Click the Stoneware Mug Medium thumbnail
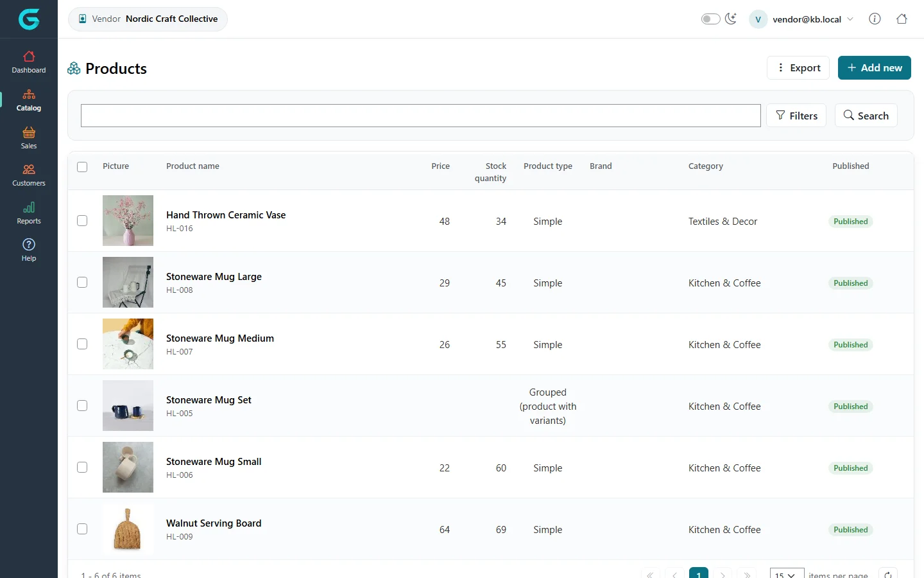924x578 pixels. [x=128, y=344]
